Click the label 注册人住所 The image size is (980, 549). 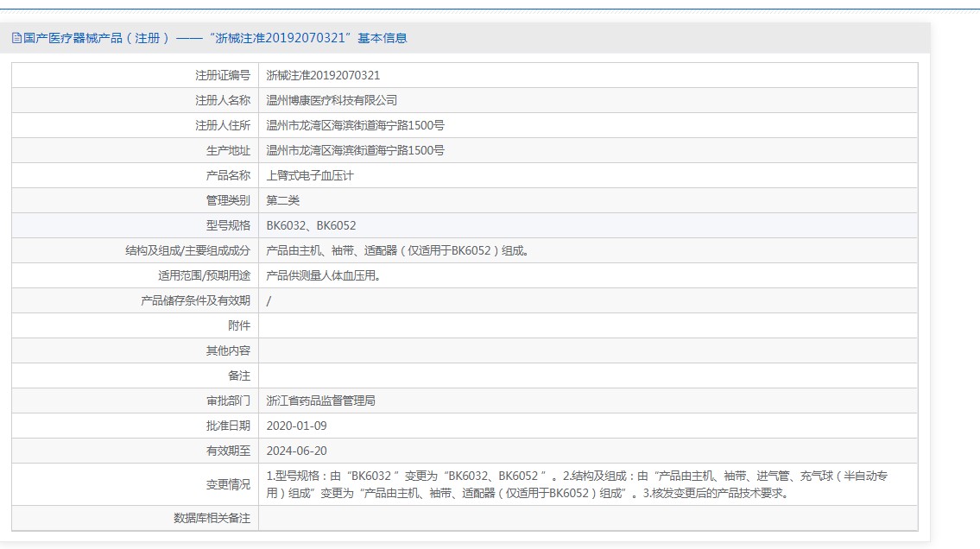[223, 125]
